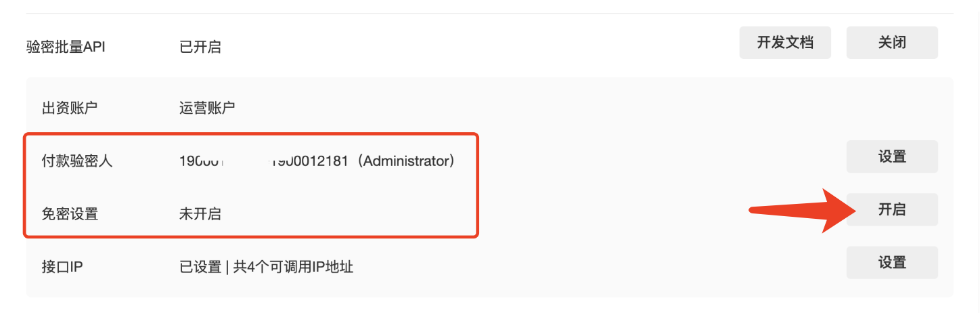
Task: Click the 接口IP label
Action: 62,267
